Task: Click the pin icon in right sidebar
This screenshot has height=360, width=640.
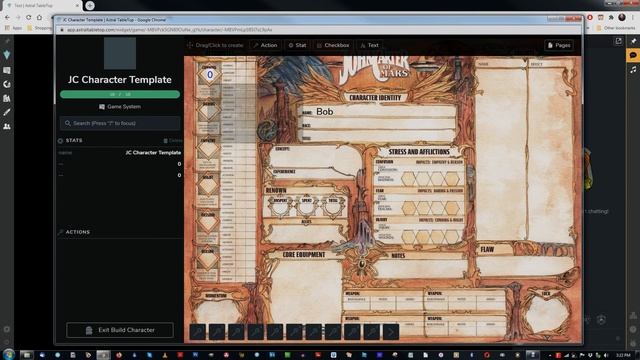Action: click(633, 41)
